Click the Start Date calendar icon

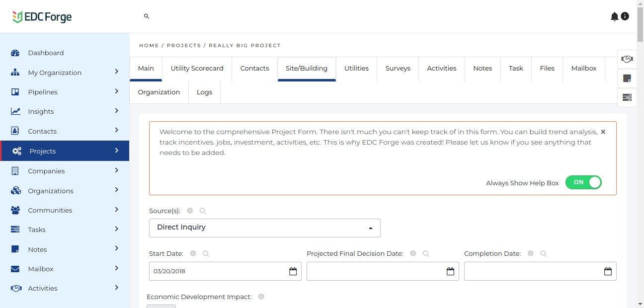293,271
